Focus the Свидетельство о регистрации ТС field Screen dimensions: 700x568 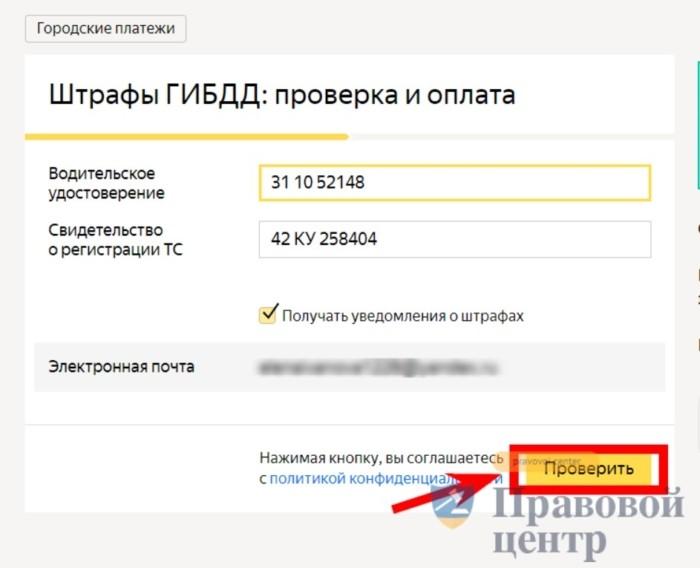tap(454, 239)
